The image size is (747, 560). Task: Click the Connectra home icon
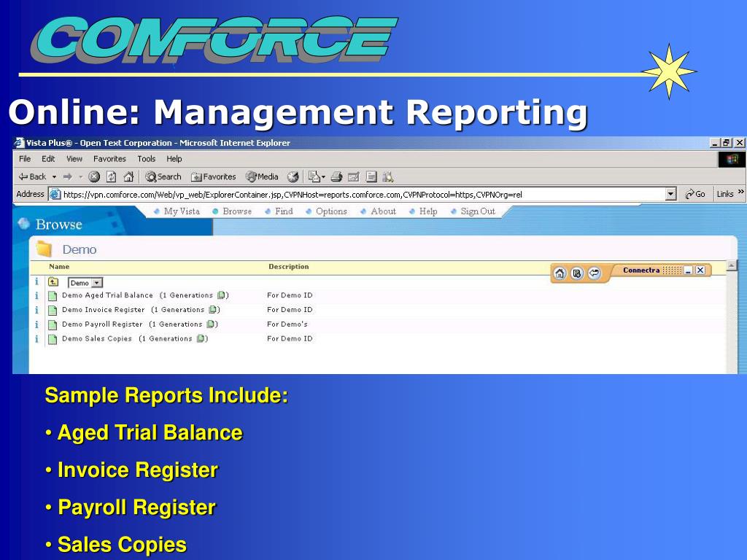560,273
